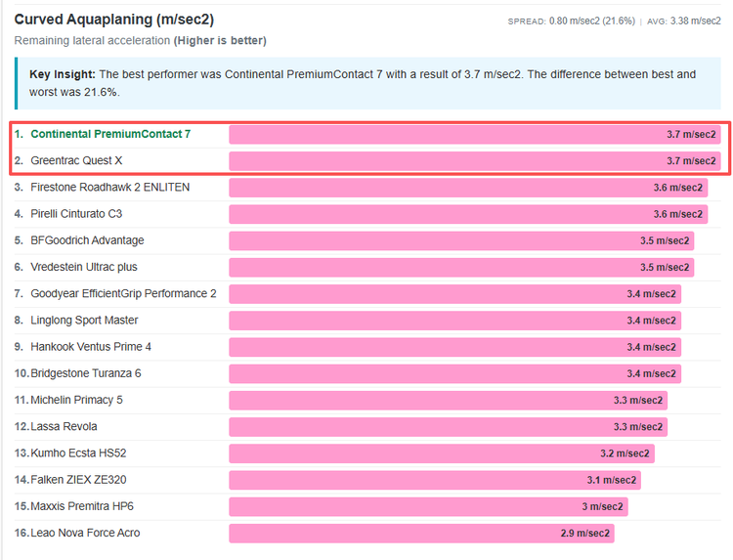Click the Continental PremiumContact 7 result bar
The image size is (733, 560).
point(475,135)
